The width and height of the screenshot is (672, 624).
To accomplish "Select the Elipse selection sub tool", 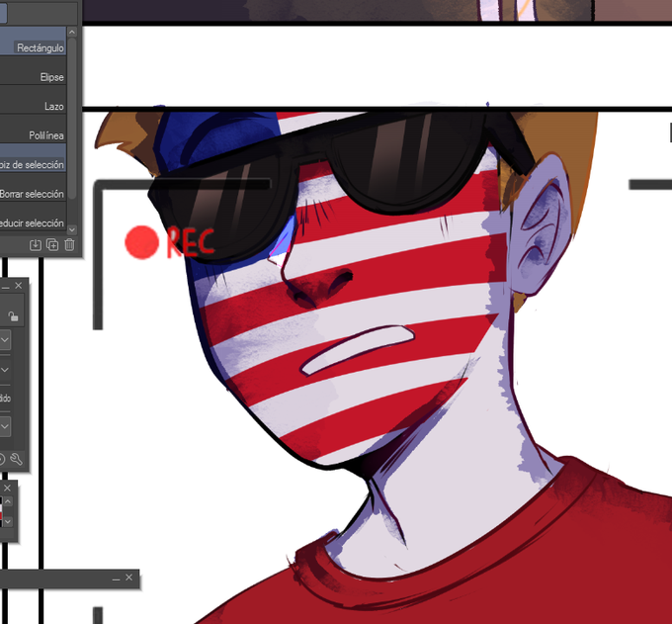I will point(33,70).
